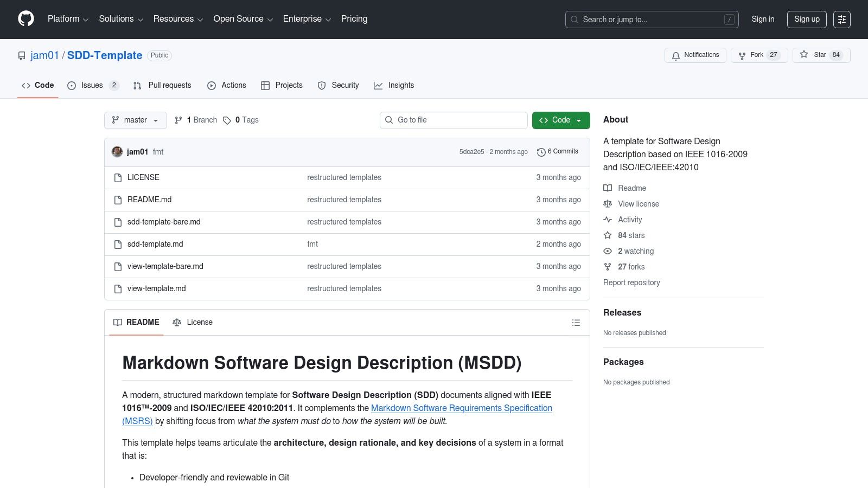This screenshot has width=868, height=488.
Task: Switch to the License tab in README panel
Action: 193,323
